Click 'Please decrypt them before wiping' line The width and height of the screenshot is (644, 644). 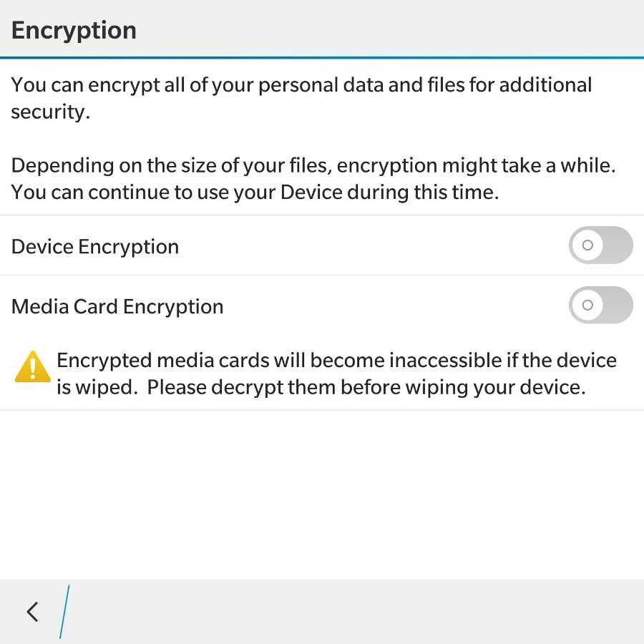[x=366, y=387]
